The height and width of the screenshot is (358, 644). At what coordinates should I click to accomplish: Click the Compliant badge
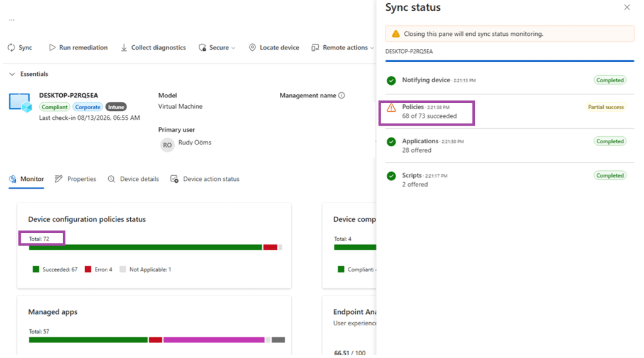tap(54, 107)
